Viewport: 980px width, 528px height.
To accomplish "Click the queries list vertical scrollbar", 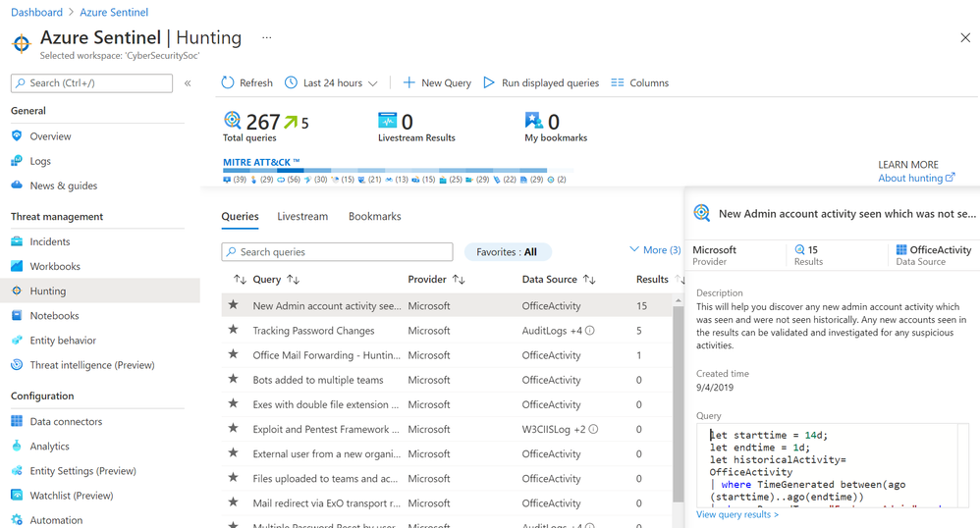I will pos(679,403).
